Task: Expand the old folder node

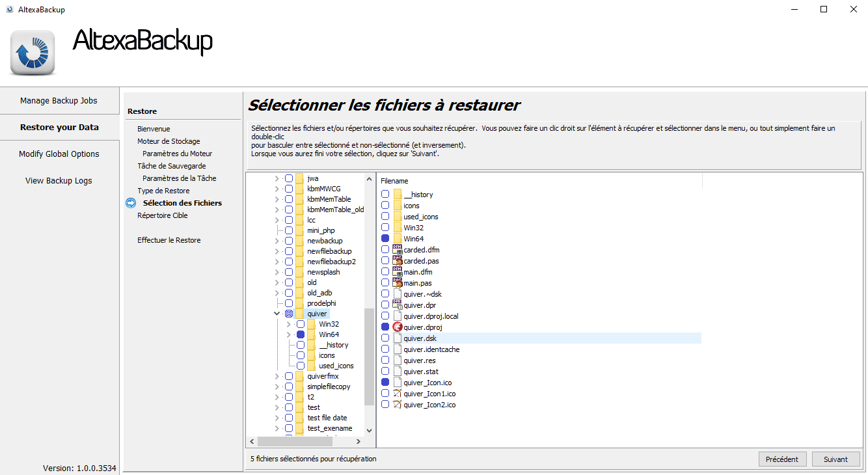Action: (x=277, y=282)
